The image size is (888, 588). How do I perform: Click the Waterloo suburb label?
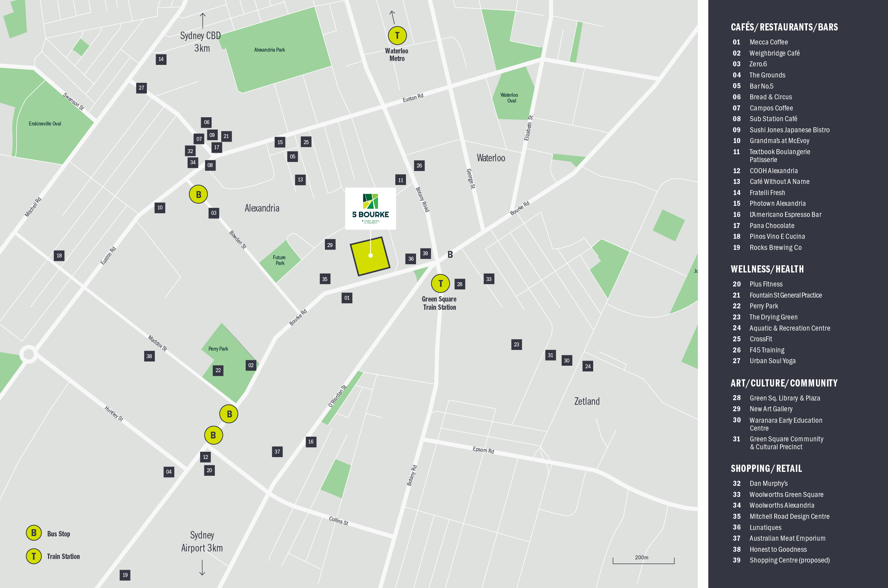tap(491, 158)
